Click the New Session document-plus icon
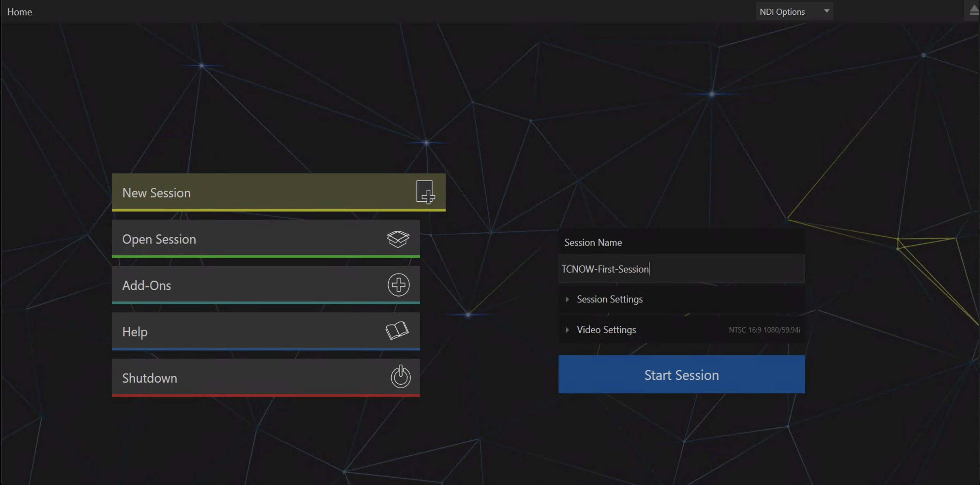The width and height of the screenshot is (980, 485). [x=425, y=192]
